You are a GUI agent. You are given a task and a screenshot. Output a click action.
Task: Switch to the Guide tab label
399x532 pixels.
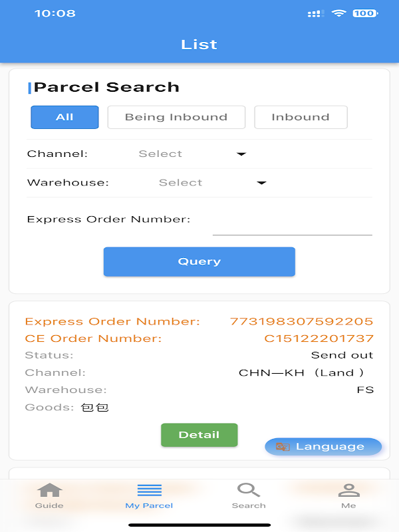coord(49,505)
